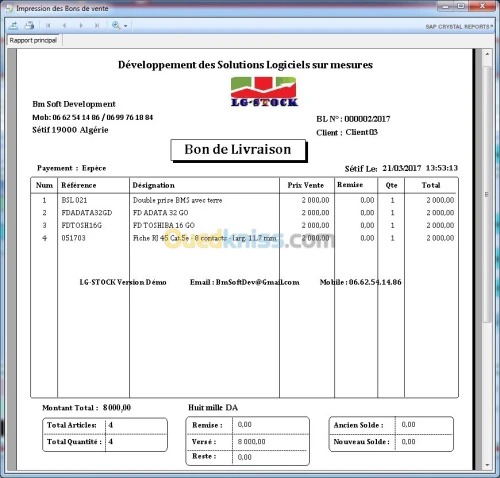This screenshot has width=500, height=478.
Task: Click the Bm Soft Development heading
Action: tap(74, 104)
